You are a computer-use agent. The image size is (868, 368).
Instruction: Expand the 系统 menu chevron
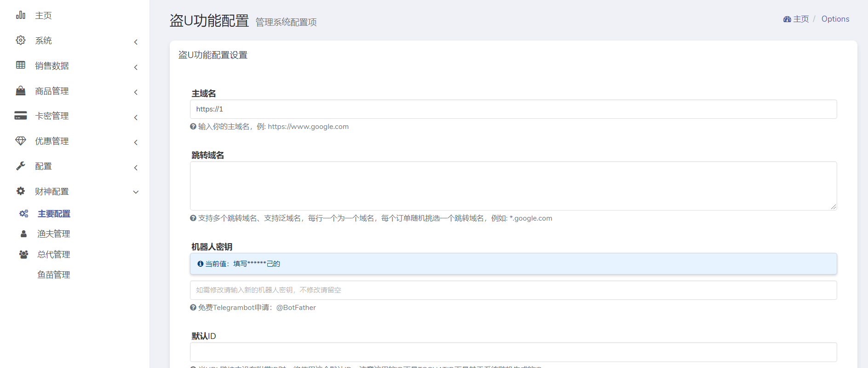pos(136,42)
